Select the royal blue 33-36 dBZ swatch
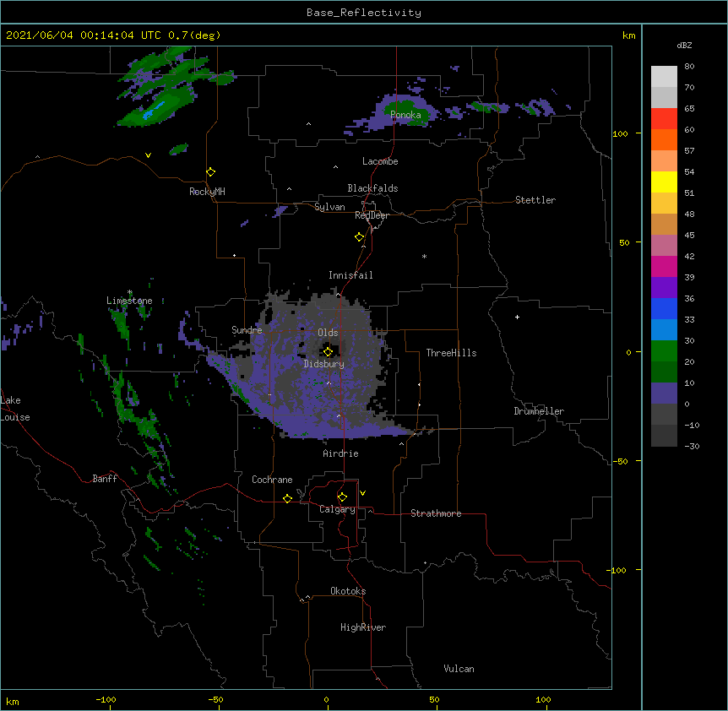Screen dimensions: 728x711 coord(664,308)
